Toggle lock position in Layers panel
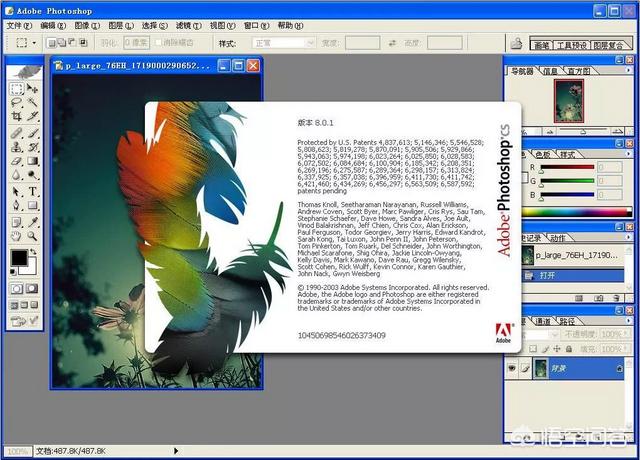The width and height of the screenshot is (640, 460). (557, 349)
